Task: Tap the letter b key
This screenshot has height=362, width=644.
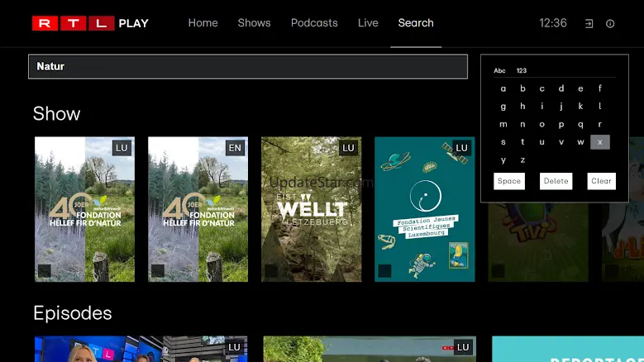Action: tap(522, 88)
